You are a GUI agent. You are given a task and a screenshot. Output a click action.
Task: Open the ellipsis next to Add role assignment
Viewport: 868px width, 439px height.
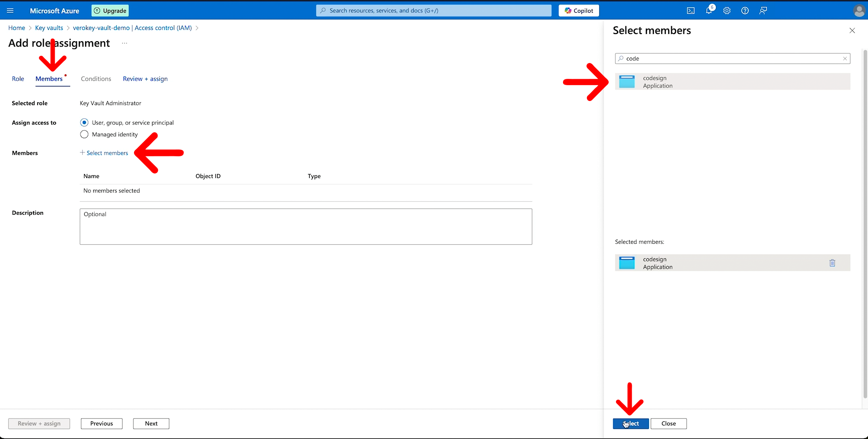click(124, 43)
